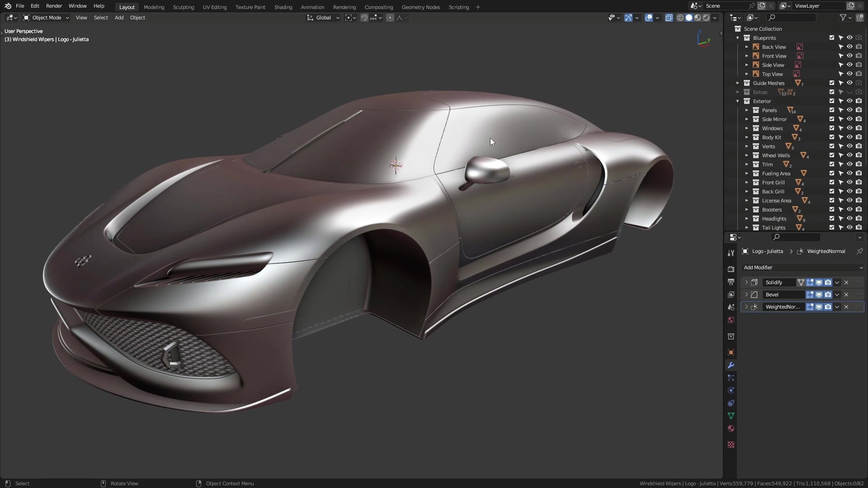Open the Physics properties tab

[731, 390]
